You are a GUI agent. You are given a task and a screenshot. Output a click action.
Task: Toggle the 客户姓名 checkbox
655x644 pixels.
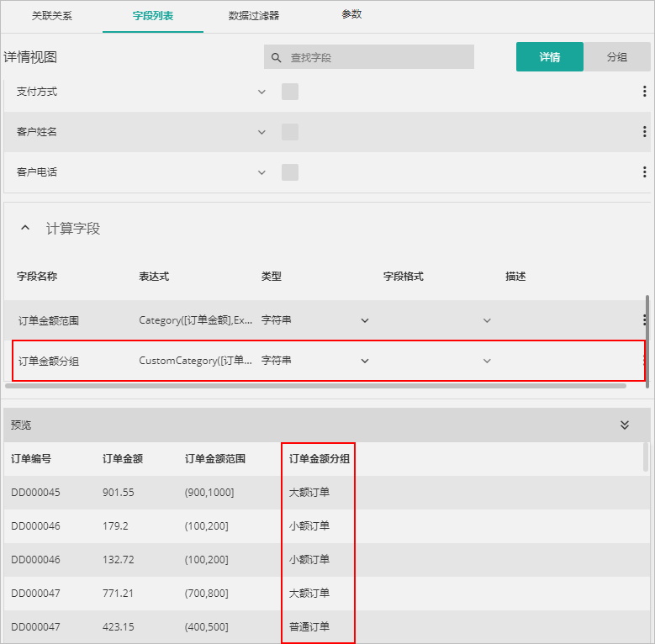(290, 132)
